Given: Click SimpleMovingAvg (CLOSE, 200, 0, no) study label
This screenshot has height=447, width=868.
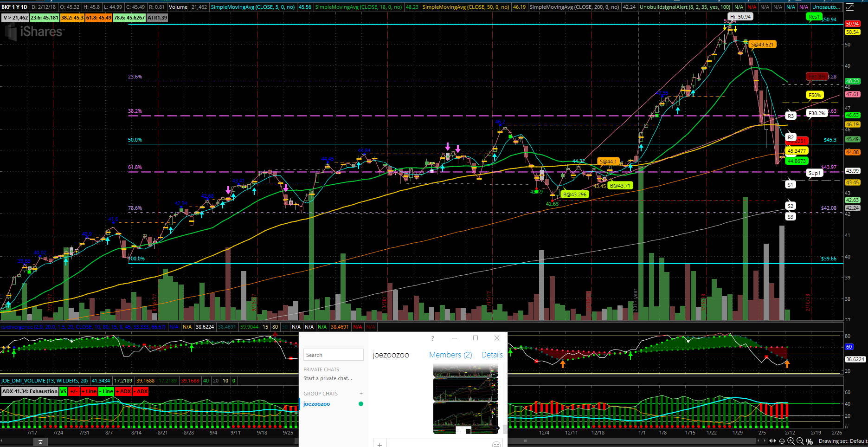Looking at the screenshot, I should tap(574, 7).
